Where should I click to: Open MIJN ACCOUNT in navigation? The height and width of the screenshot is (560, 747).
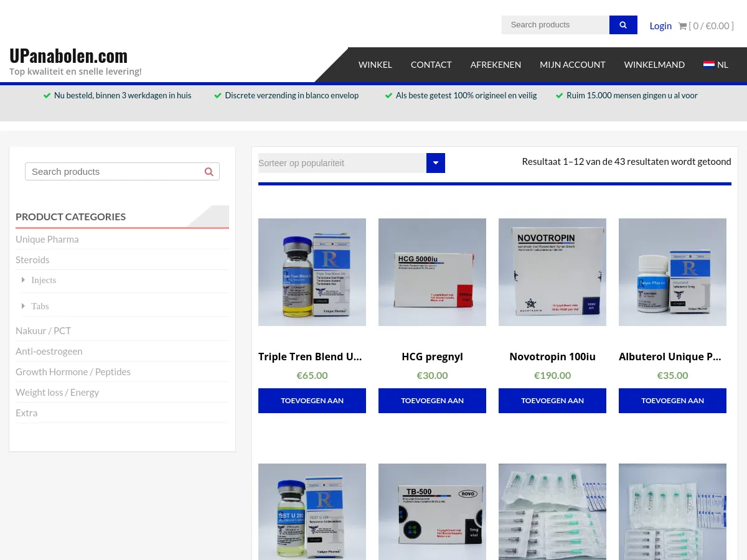[x=572, y=65]
